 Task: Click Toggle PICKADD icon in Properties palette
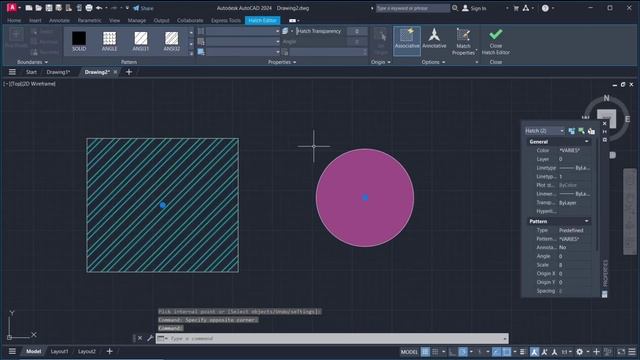tap(571, 131)
